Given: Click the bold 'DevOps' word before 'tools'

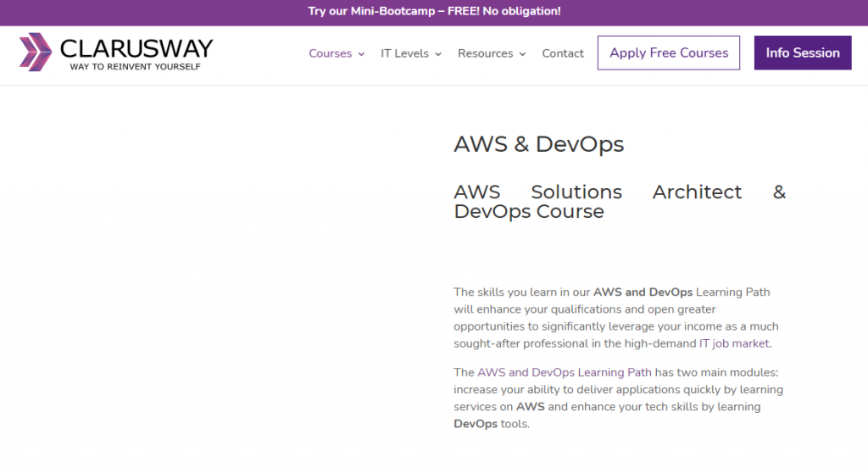Looking at the screenshot, I should (476, 424).
